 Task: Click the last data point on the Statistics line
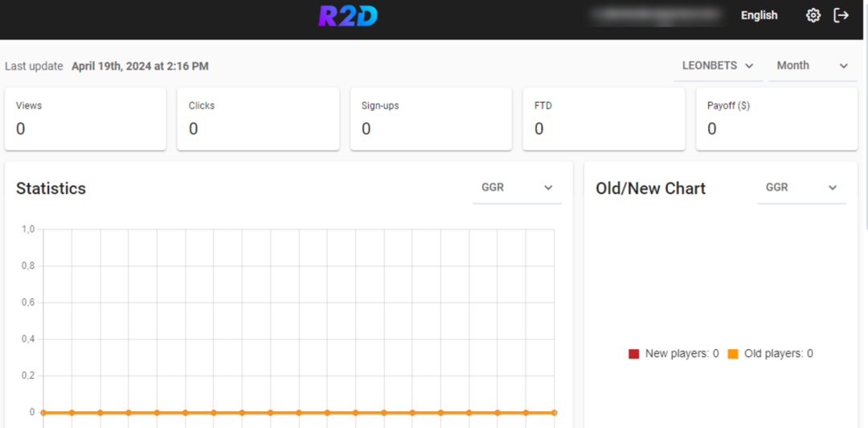(x=554, y=413)
